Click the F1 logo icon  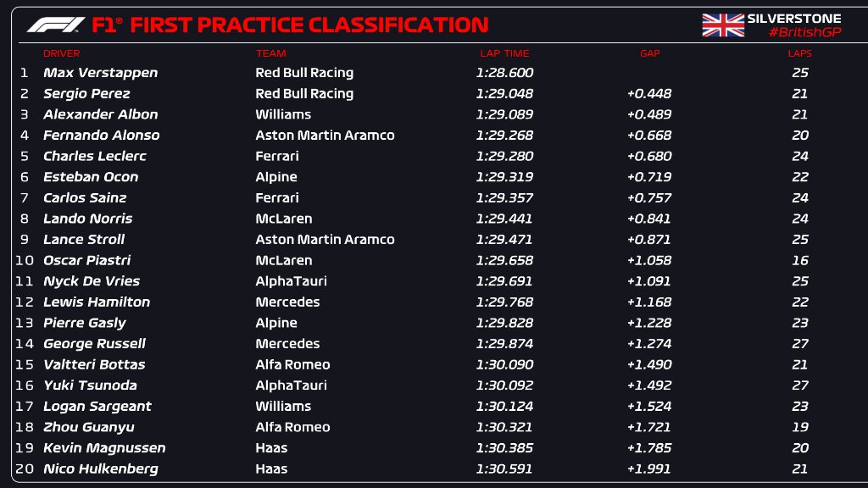pyautogui.click(x=56, y=25)
